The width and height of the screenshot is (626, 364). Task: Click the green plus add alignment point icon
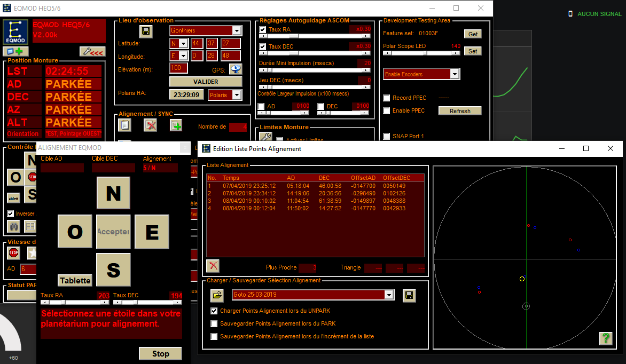176,125
